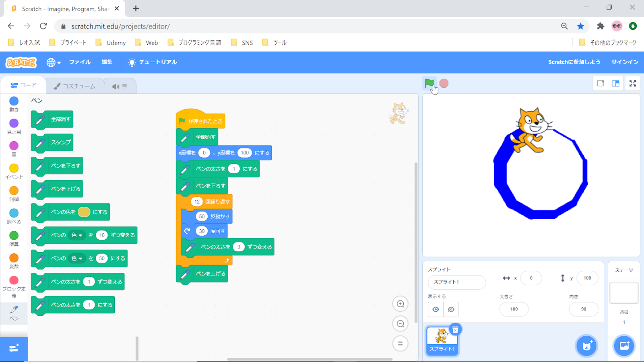Image resolution: width=644 pixels, height=362 pixels.
Task: Click the workspace horizontal scrollbar
Action: point(310,359)
